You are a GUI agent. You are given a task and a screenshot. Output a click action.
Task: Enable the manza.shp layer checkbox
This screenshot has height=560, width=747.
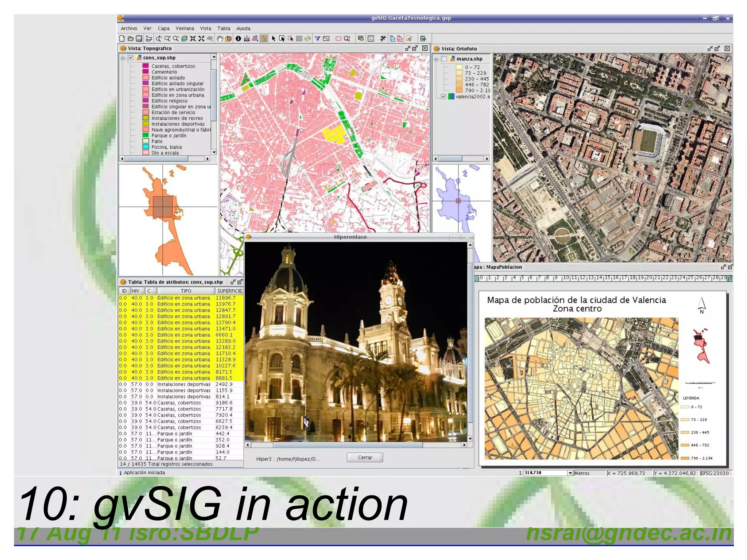[x=444, y=59]
